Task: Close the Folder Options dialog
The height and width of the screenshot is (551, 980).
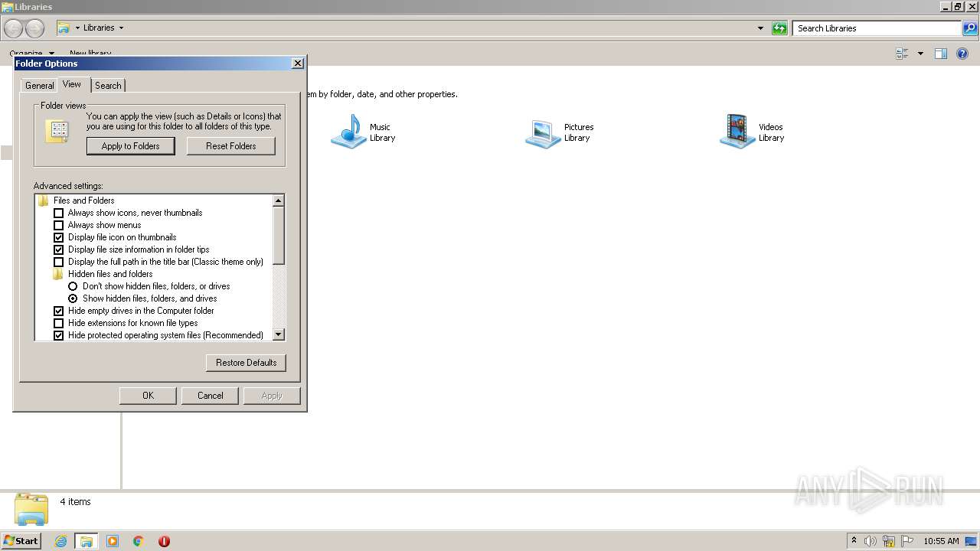Action: 298,64
